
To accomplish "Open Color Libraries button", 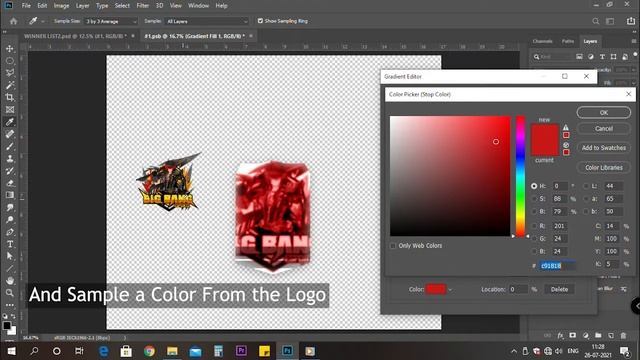I will (604, 167).
